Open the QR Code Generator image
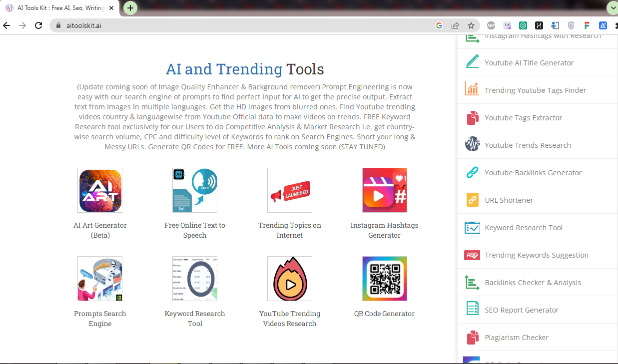The width and height of the screenshot is (618, 364). (x=385, y=279)
